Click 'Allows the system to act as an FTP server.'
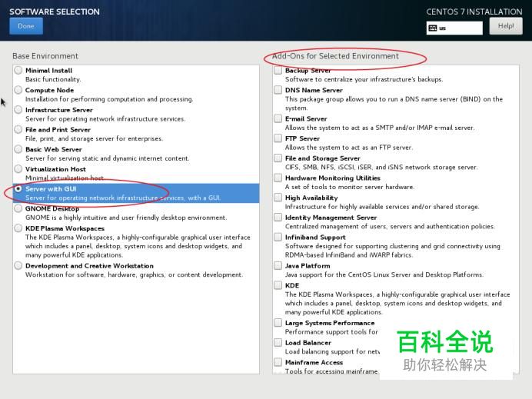 [x=349, y=148]
